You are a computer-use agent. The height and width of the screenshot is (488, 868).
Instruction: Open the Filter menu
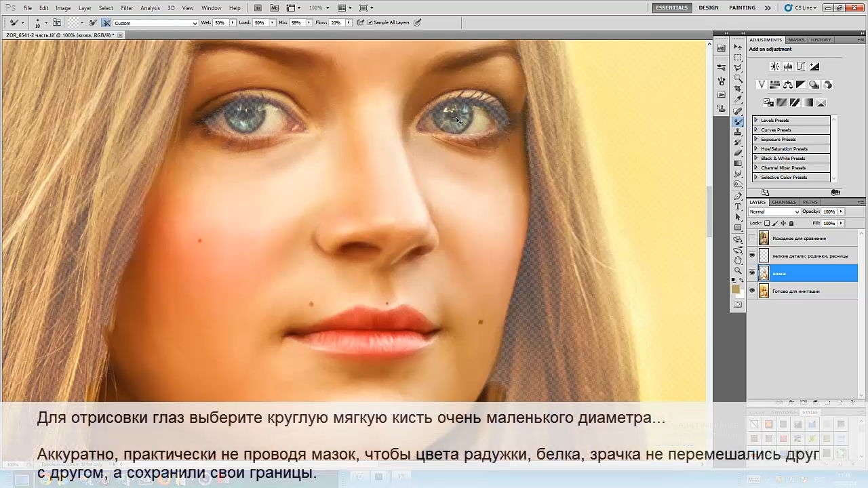click(127, 8)
